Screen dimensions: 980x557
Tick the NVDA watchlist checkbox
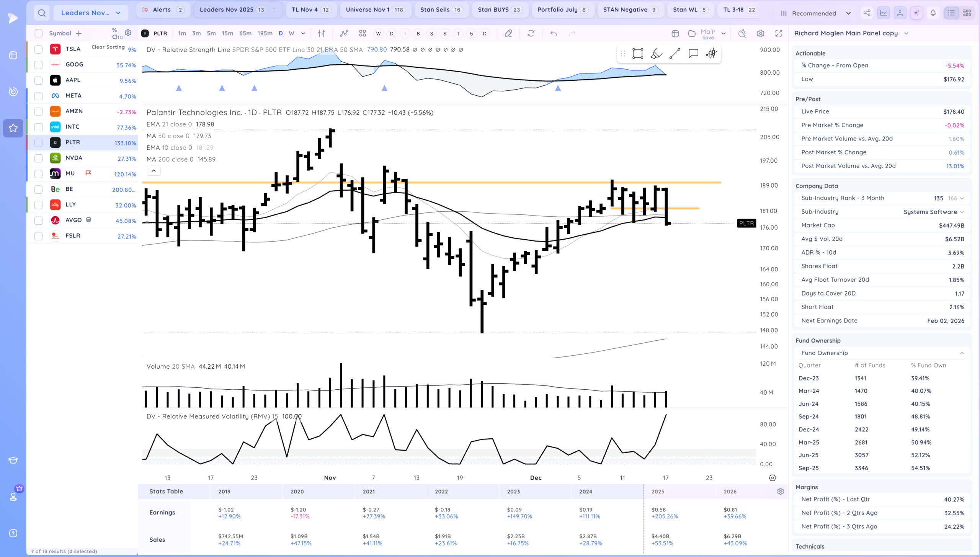(38, 158)
